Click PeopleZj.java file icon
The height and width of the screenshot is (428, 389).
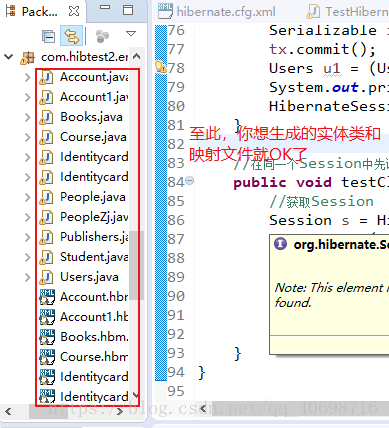[46, 217]
